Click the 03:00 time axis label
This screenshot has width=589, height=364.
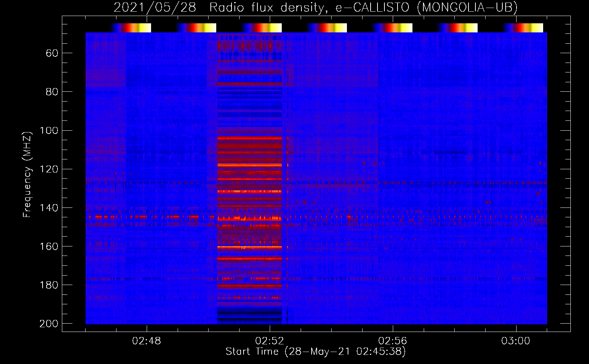point(516,341)
